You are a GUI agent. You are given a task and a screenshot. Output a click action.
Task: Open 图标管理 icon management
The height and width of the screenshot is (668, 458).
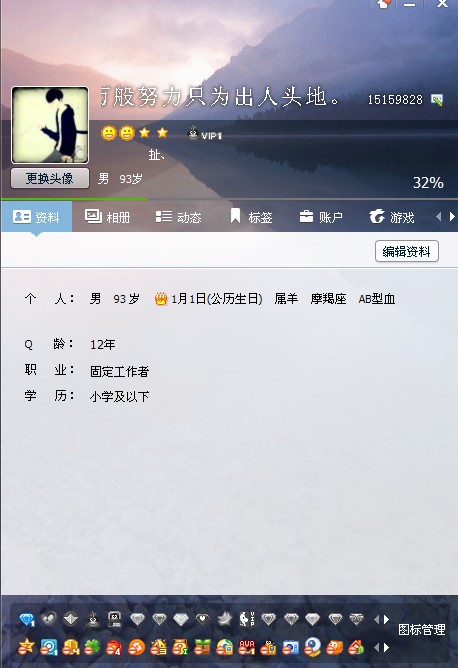[421, 629]
